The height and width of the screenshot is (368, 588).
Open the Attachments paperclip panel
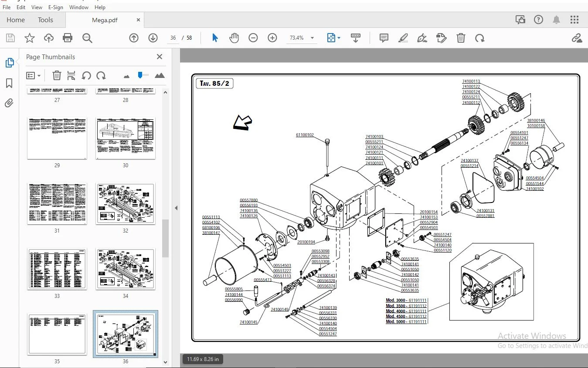(9, 103)
